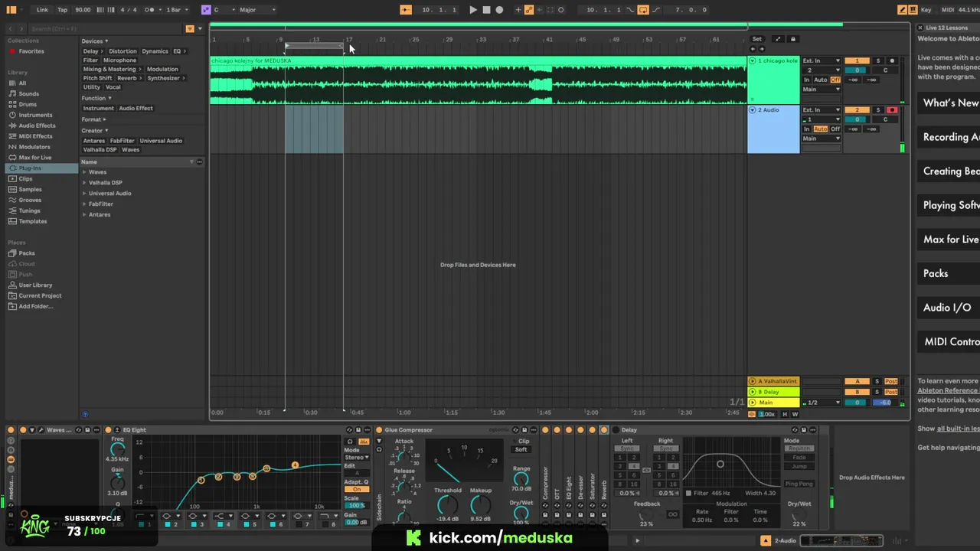The width and height of the screenshot is (980, 551).
Task: Select the FabFilter creator tag
Action: point(122,141)
